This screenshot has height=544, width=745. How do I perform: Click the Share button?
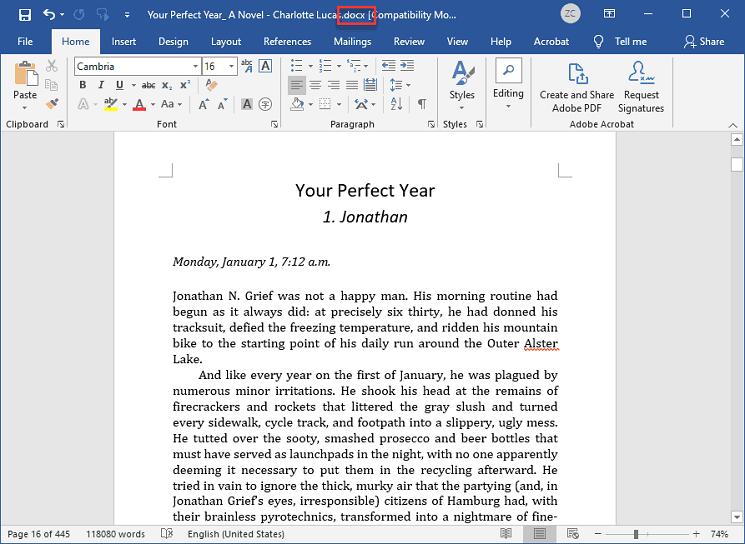(x=704, y=41)
